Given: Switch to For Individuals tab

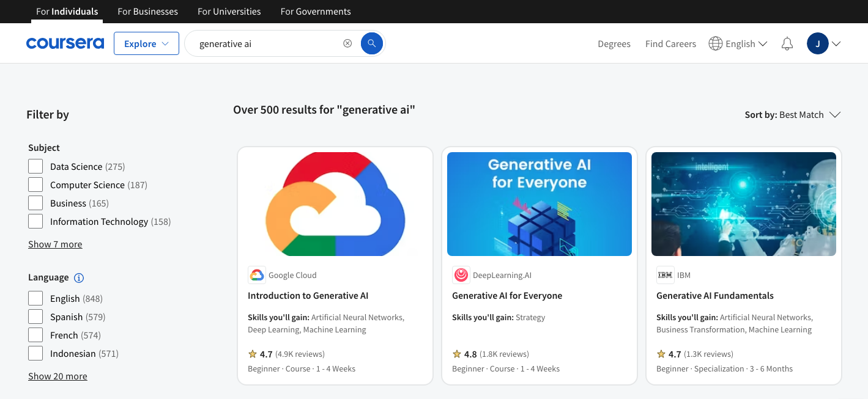Looking at the screenshot, I should point(67,12).
